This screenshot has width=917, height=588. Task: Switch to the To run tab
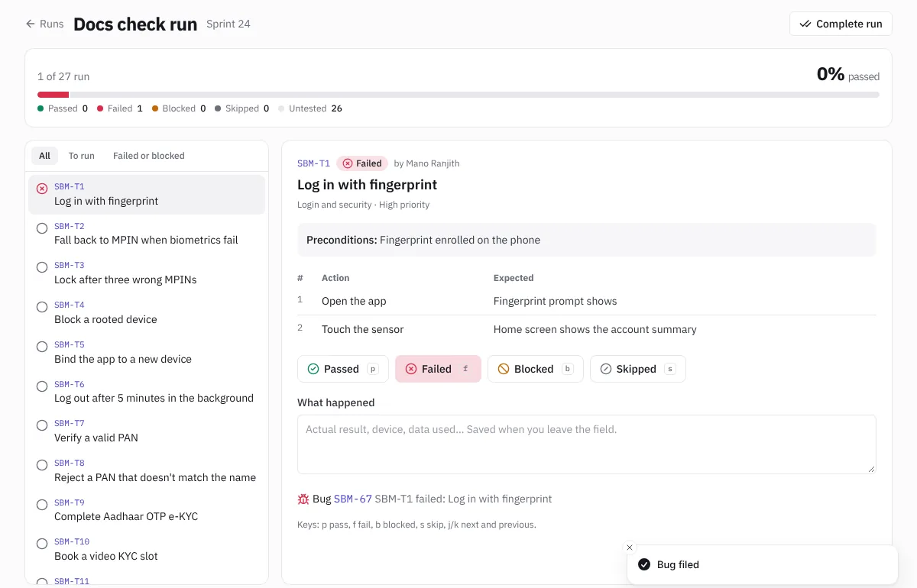click(82, 156)
